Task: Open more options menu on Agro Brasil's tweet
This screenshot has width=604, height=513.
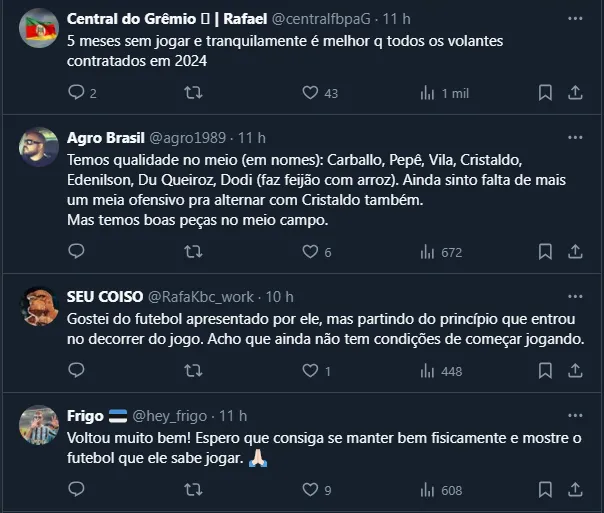Action: [x=575, y=137]
